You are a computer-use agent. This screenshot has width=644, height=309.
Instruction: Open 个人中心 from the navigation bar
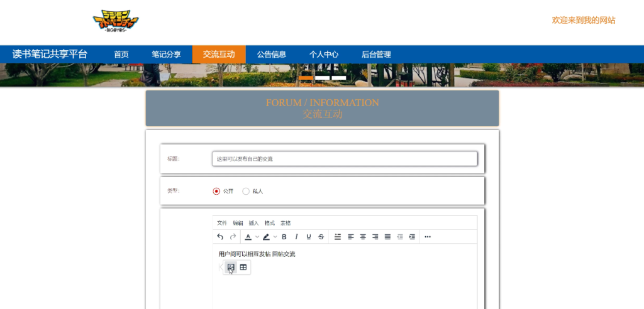[x=324, y=55]
